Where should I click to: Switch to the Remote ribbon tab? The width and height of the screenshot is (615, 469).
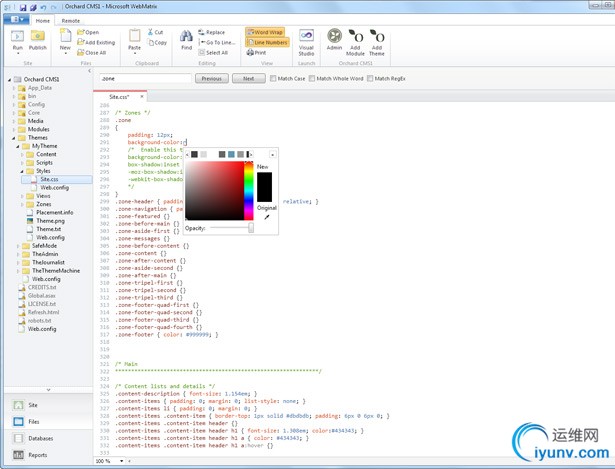tap(71, 20)
